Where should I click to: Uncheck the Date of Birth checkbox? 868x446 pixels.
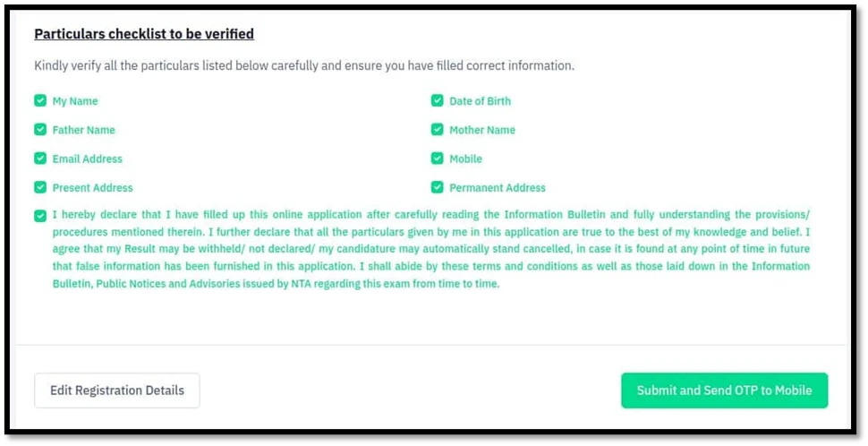tap(438, 101)
